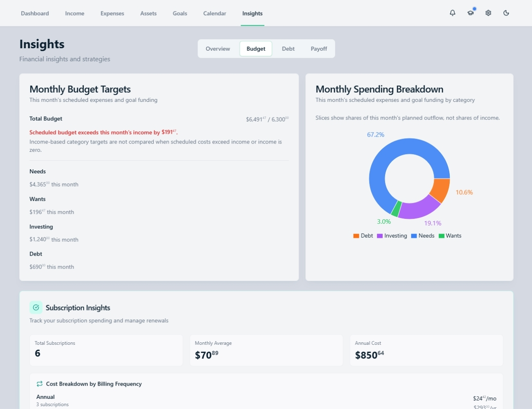This screenshot has width=532, height=409.
Task: Go to the Dashboard nav item
Action: click(35, 13)
